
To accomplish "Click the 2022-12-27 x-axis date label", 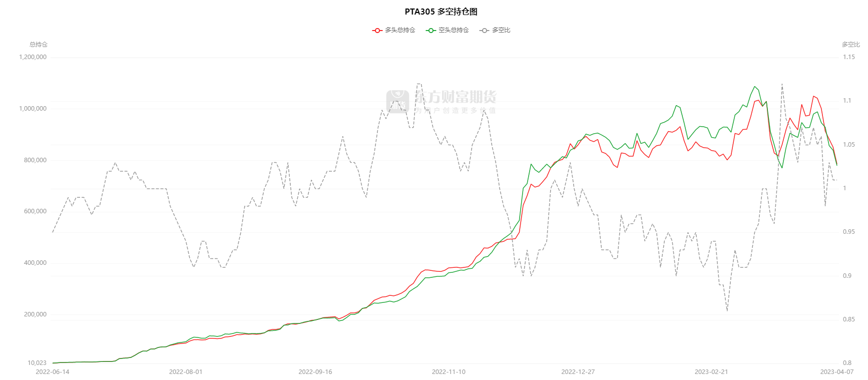I will click(578, 372).
